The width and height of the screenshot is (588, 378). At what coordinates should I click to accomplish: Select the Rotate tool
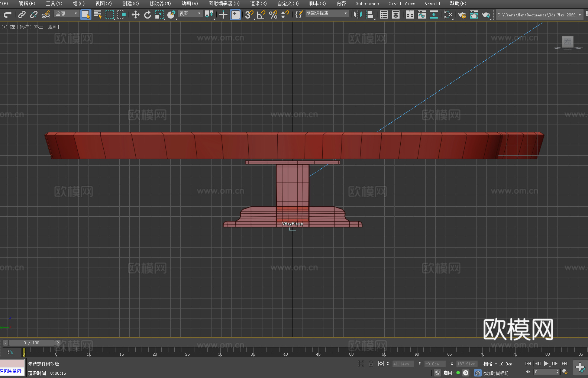click(x=148, y=14)
